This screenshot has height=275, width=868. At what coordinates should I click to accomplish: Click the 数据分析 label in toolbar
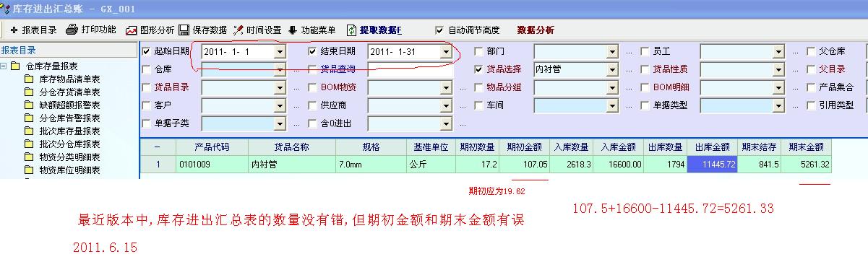point(536,30)
